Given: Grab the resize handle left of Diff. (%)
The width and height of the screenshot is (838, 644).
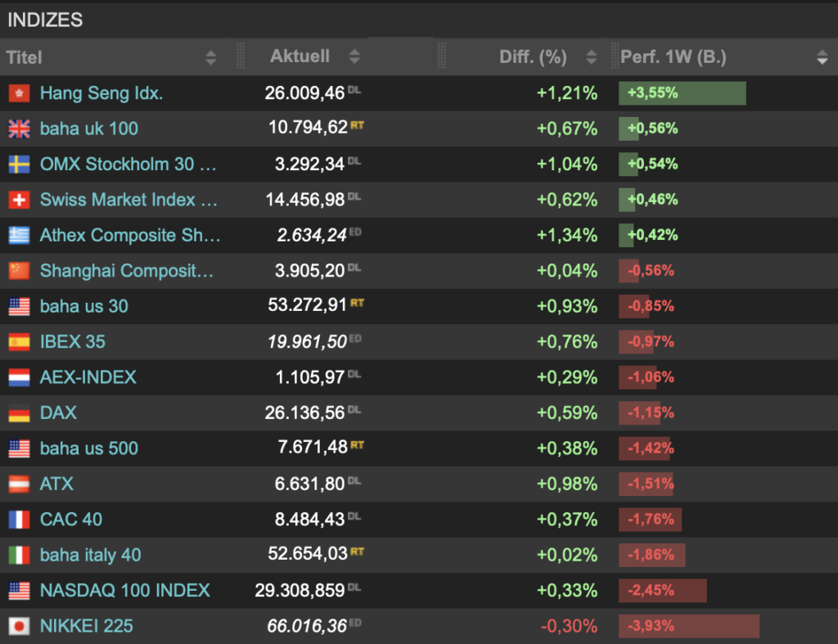Looking at the screenshot, I should (441, 56).
